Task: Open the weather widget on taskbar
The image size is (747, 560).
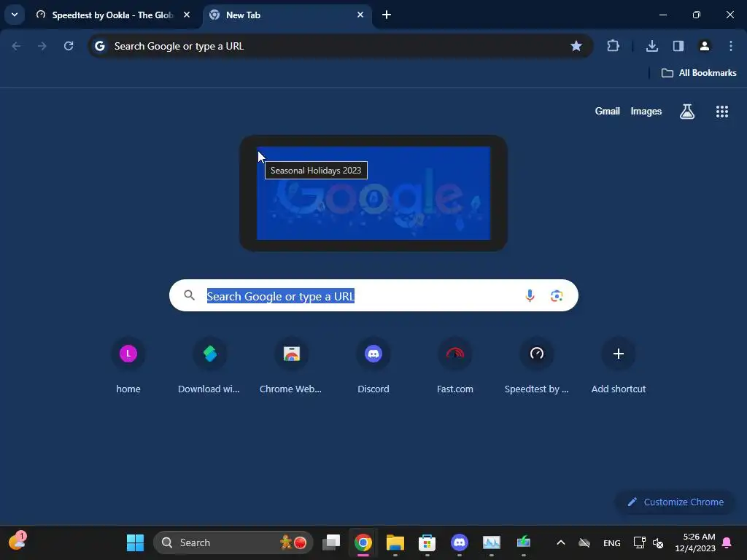Action: coord(18,542)
